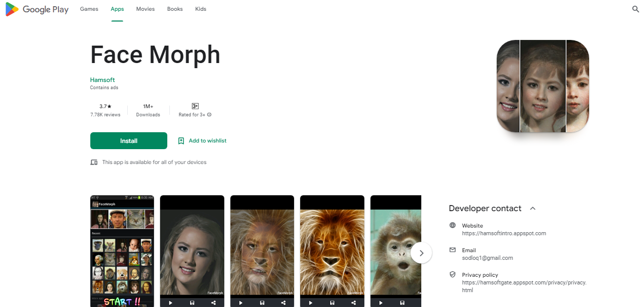Image resolution: width=644 pixels, height=307 pixels.
Task: Click the Google Play logo
Action: [x=36, y=9]
